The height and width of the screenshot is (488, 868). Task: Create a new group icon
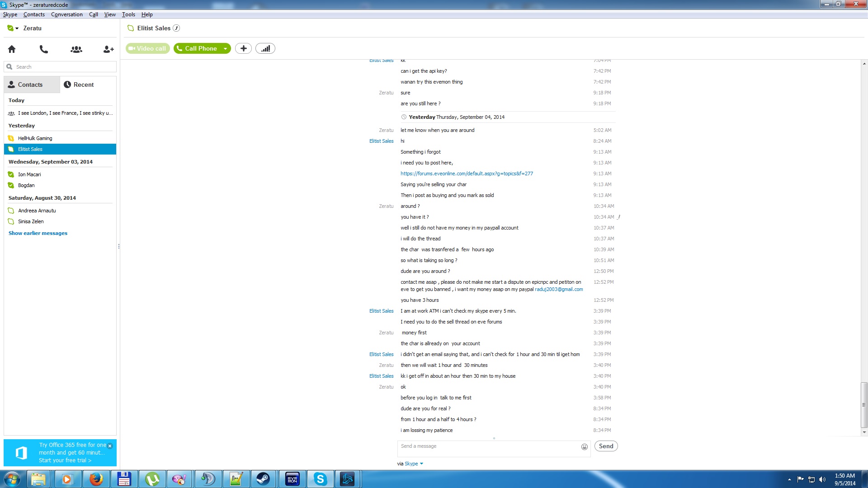(x=76, y=49)
